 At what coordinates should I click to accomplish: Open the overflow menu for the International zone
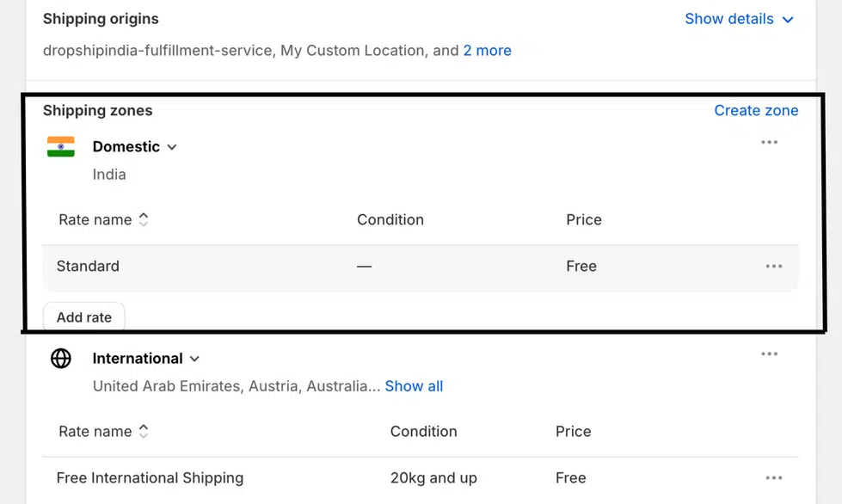[769, 353]
